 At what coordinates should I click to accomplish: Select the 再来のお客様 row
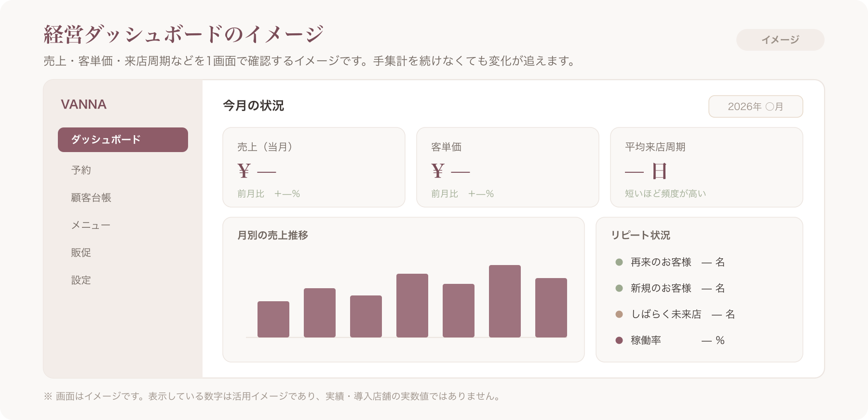pos(670,262)
